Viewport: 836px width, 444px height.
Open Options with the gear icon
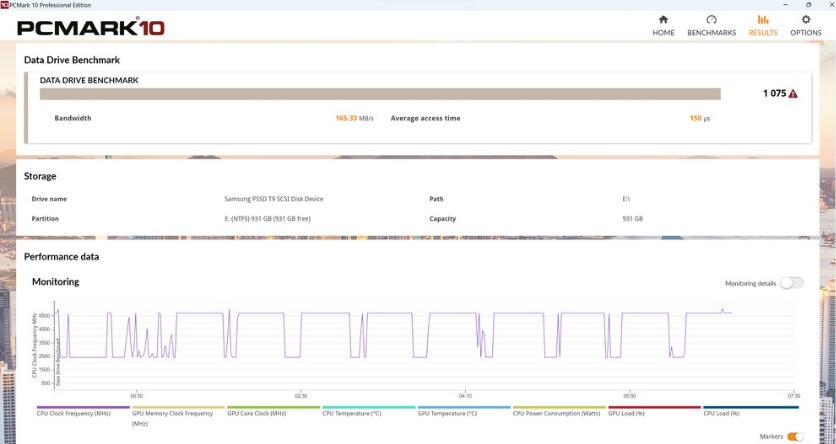[x=805, y=20]
